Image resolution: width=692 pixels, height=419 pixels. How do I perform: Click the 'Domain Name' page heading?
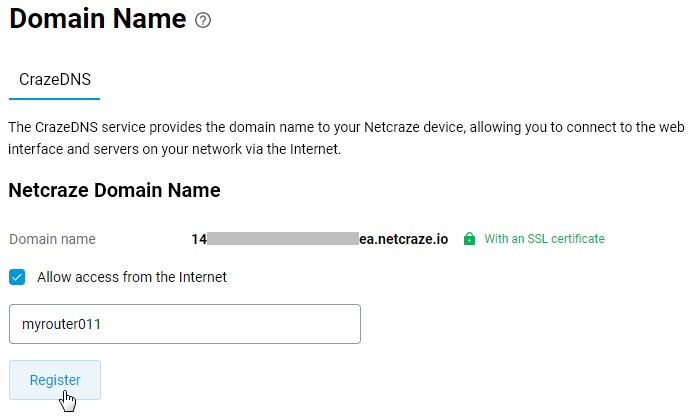[98, 19]
